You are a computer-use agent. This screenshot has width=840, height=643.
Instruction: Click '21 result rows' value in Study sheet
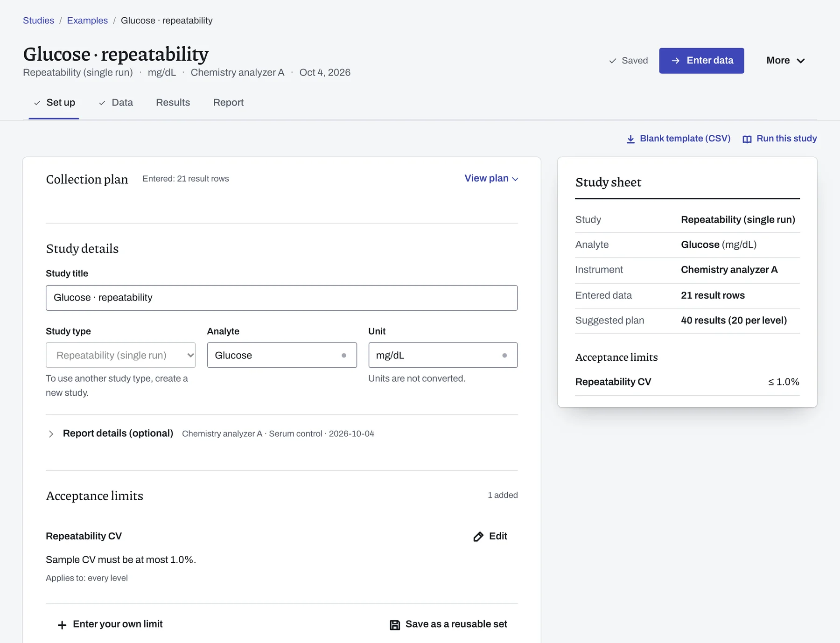[713, 295]
